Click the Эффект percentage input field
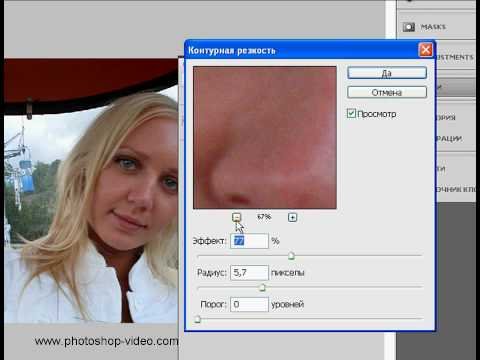 (x=249, y=241)
